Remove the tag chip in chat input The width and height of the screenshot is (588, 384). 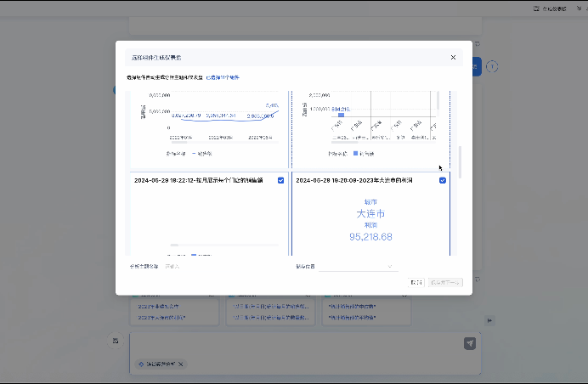pyautogui.click(x=180, y=364)
